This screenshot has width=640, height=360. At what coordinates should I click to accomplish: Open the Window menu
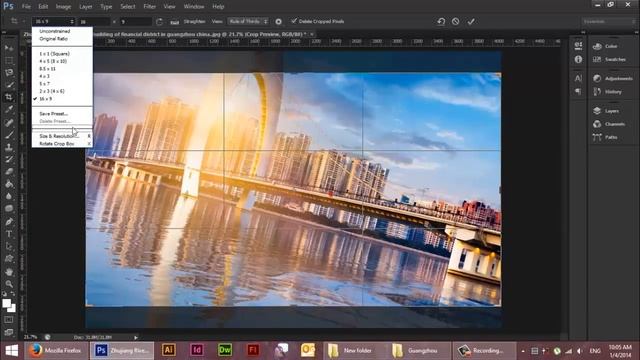194,7
